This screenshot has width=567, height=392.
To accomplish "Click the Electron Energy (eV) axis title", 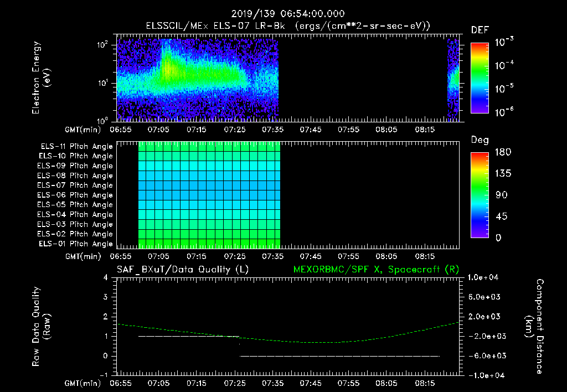I will tap(41, 78).
